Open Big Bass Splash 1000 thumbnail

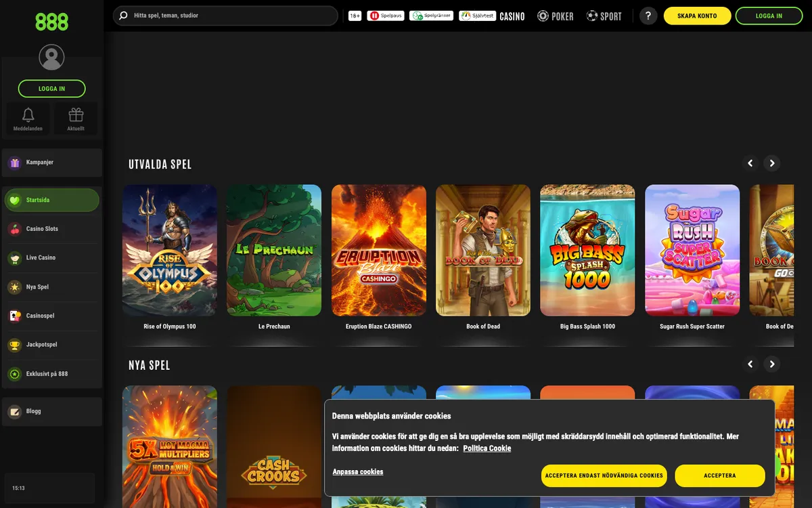(587, 251)
